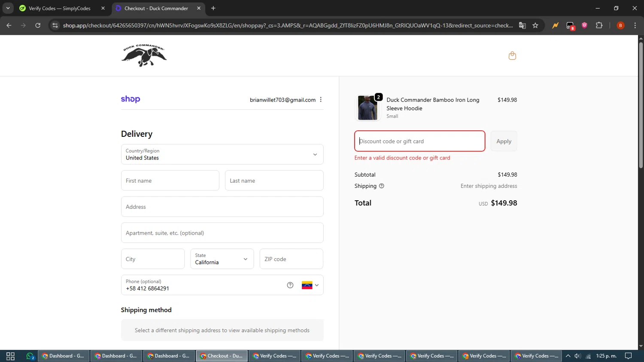Click the email brianwillet703@gmail.com
The height and width of the screenshot is (362, 644).
click(x=283, y=100)
